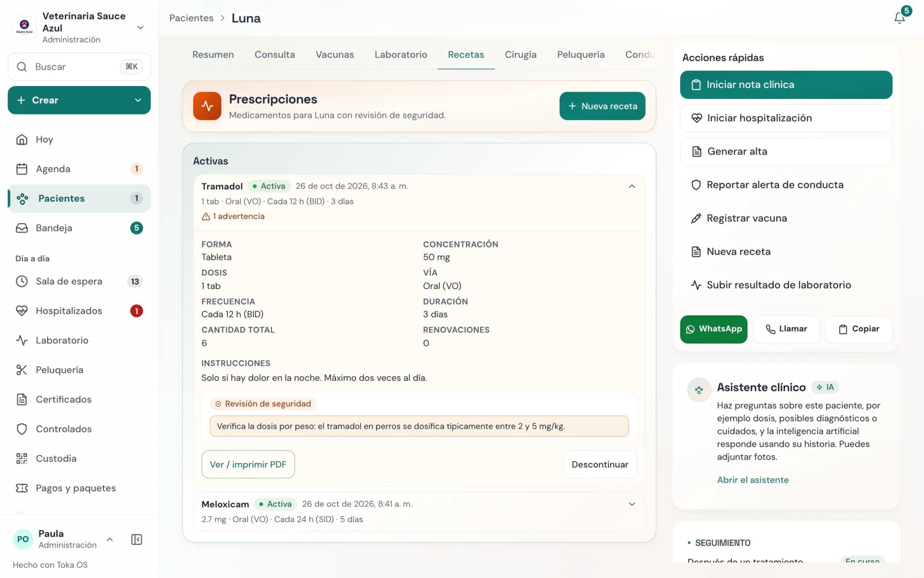924x578 pixels.
Task: Click the Buscar search field
Action: (79, 67)
